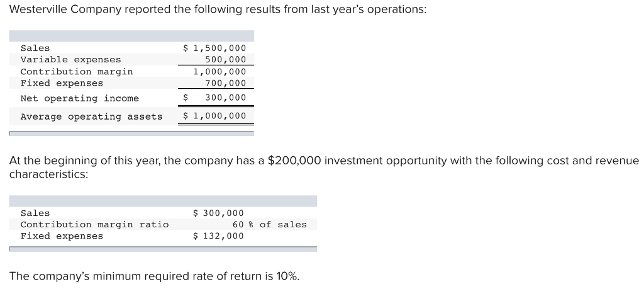
Task: Click the gray header bar of first table
Action: point(131,36)
